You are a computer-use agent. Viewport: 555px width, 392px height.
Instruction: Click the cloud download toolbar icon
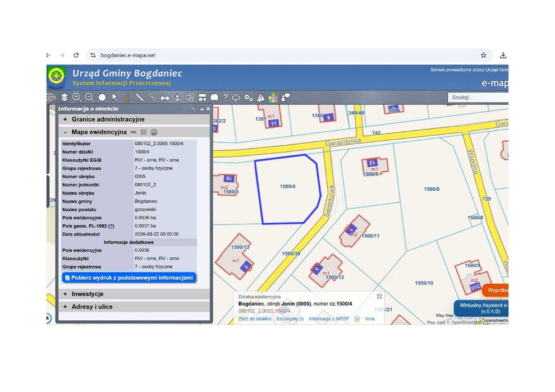coord(236,98)
